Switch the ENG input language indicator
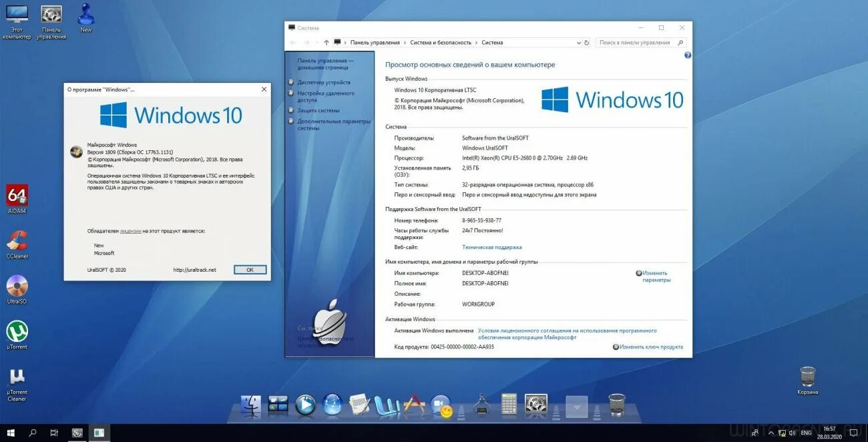 (x=807, y=433)
